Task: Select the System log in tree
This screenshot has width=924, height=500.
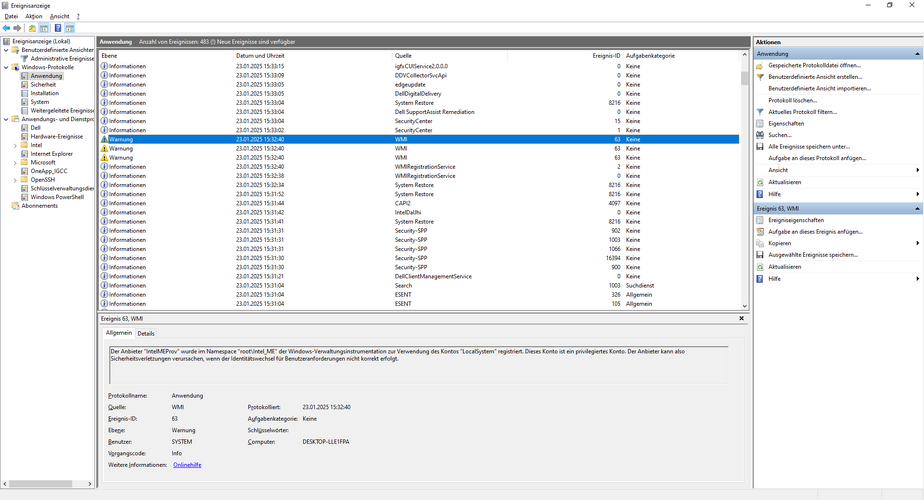Action: tap(39, 102)
